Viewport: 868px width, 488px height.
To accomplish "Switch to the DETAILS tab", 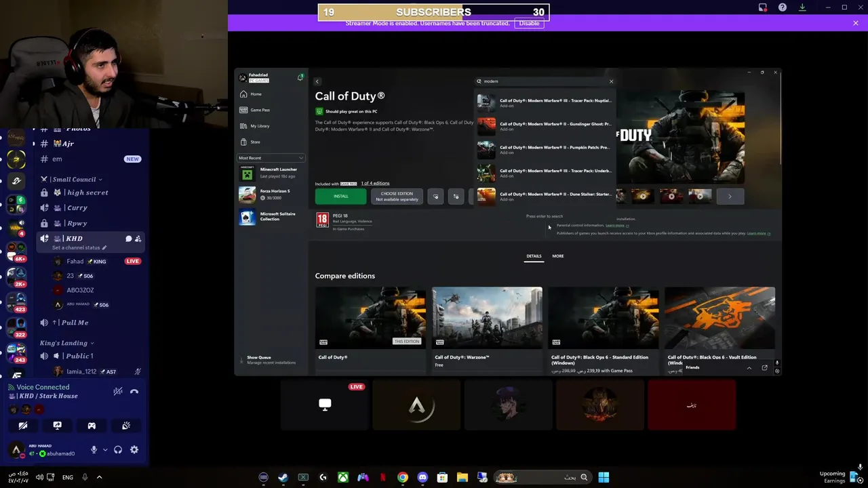I will point(534,256).
